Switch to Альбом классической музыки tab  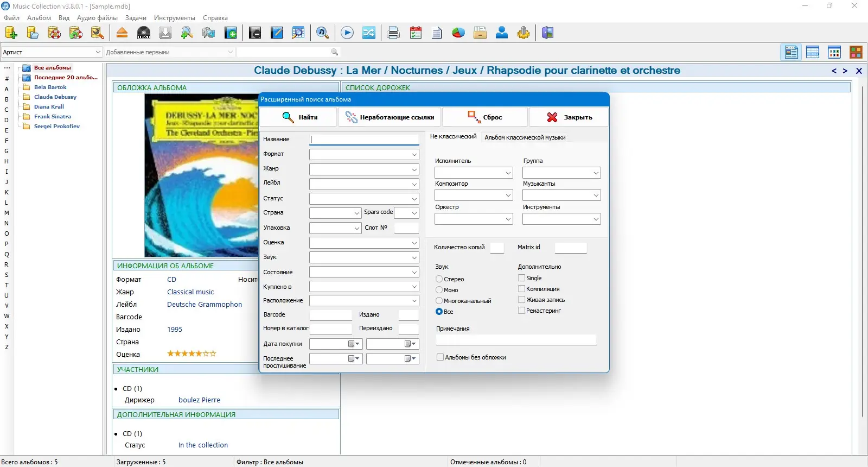[x=525, y=137]
